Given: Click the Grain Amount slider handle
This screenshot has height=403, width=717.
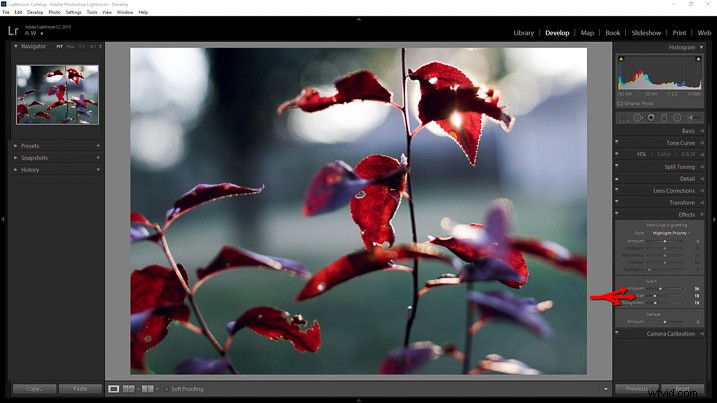Looking at the screenshot, I should (x=660, y=289).
